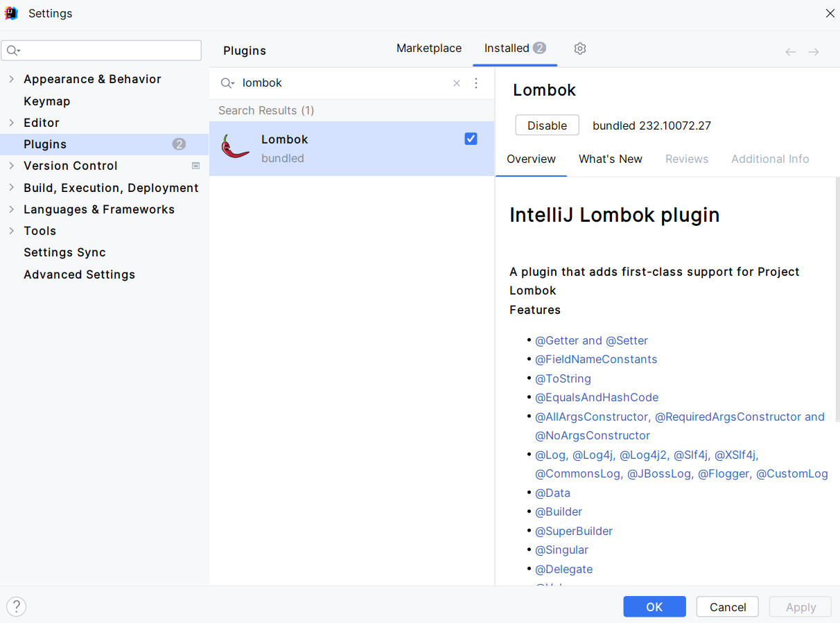The width and height of the screenshot is (840, 623).
Task: Open the Additional Info tab
Action: click(x=770, y=159)
